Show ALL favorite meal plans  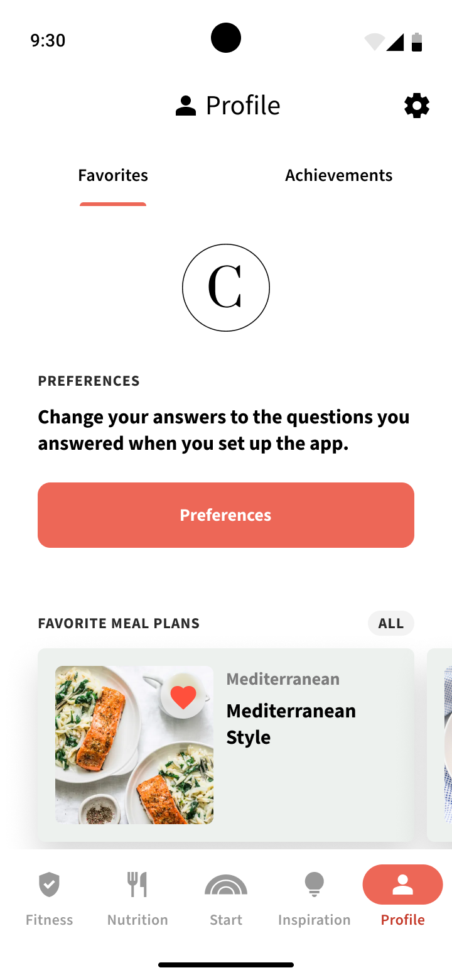click(x=390, y=623)
